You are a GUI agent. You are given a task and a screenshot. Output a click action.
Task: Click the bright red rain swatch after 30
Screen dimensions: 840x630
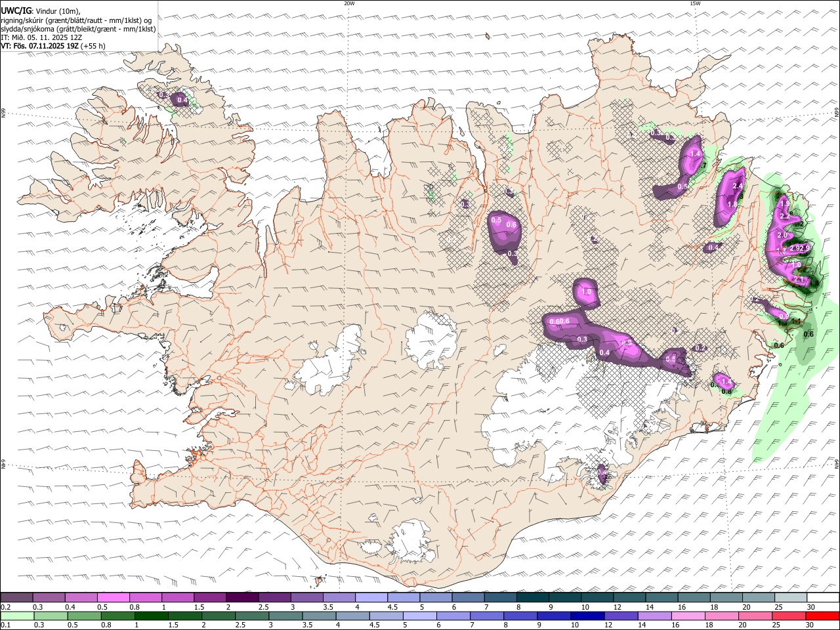tap(823, 616)
